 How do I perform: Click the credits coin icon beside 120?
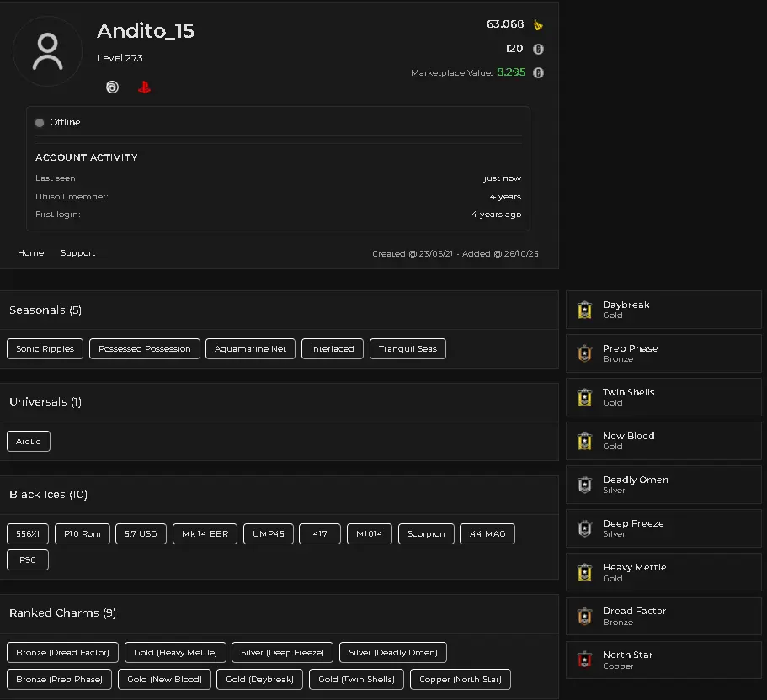pyautogui.click(x=538, y=50)
